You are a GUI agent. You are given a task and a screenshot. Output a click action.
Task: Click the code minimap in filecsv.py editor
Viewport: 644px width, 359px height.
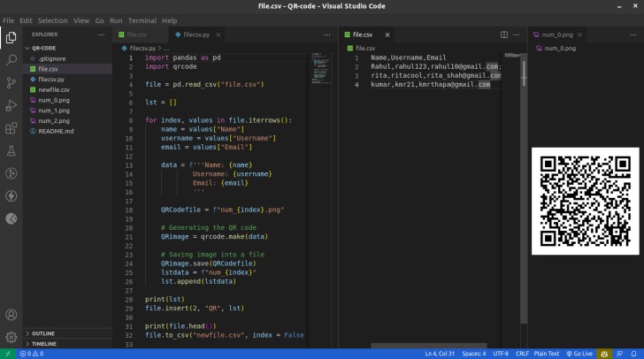(x=321, y=68)
